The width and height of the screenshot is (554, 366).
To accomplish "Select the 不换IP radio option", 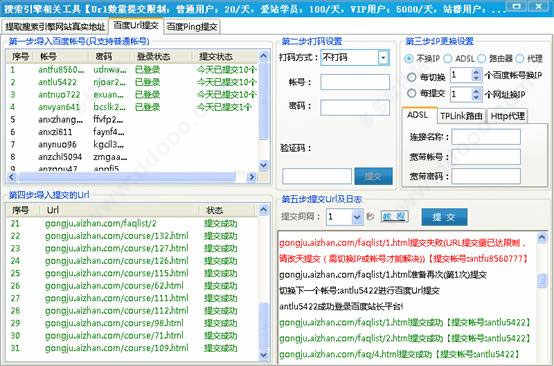I will (409, 58).
